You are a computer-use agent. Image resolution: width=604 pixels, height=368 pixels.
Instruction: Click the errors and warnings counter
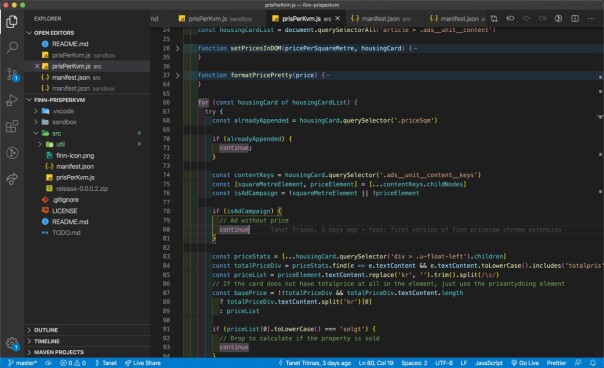(x=73, y=363)
